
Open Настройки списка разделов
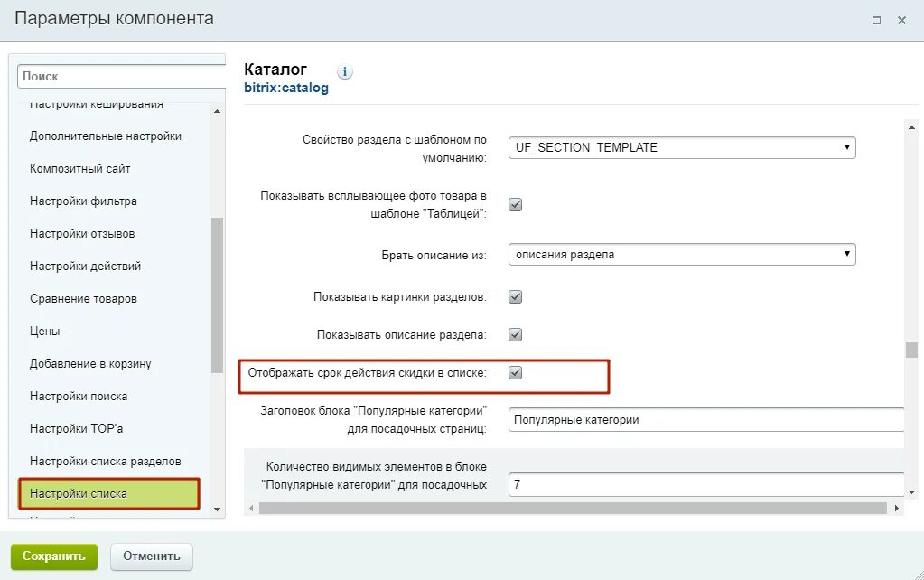point(106,461)
